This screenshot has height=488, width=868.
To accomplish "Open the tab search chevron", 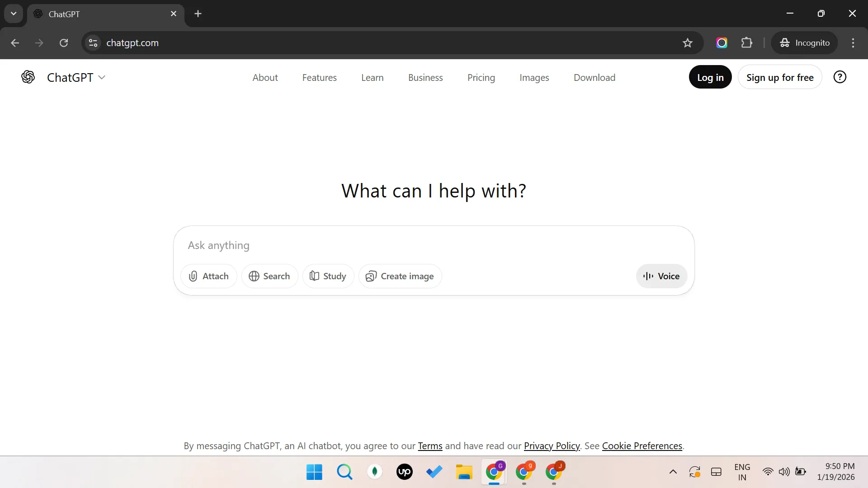I will click(13, 14).
